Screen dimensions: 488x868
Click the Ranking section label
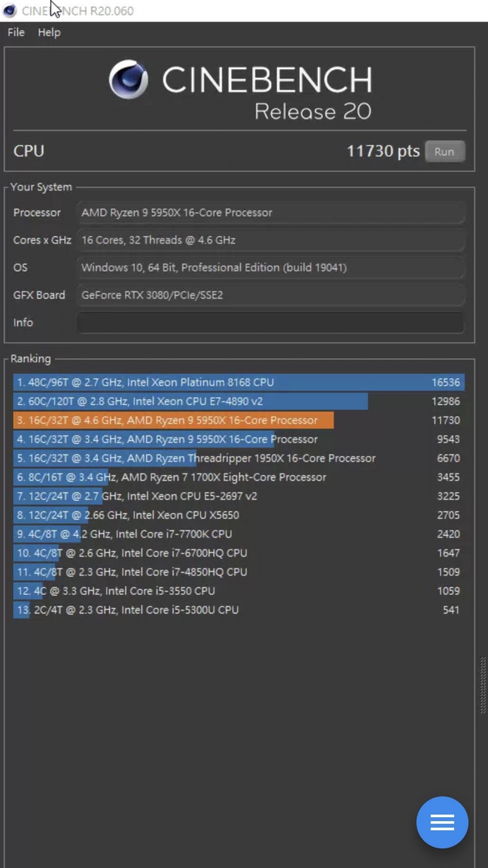pyautogui.click(x=30, y=359)
